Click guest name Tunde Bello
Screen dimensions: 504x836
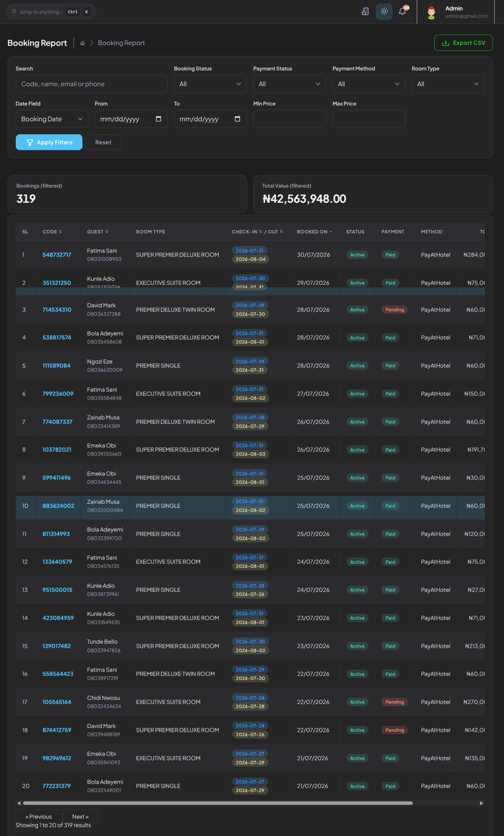(102, 641)
